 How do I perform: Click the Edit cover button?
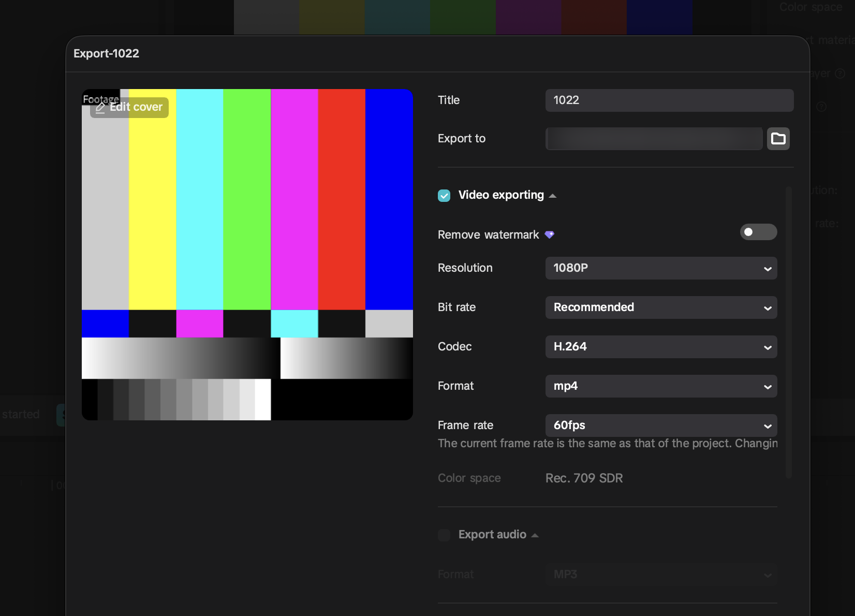coord(129,107)
